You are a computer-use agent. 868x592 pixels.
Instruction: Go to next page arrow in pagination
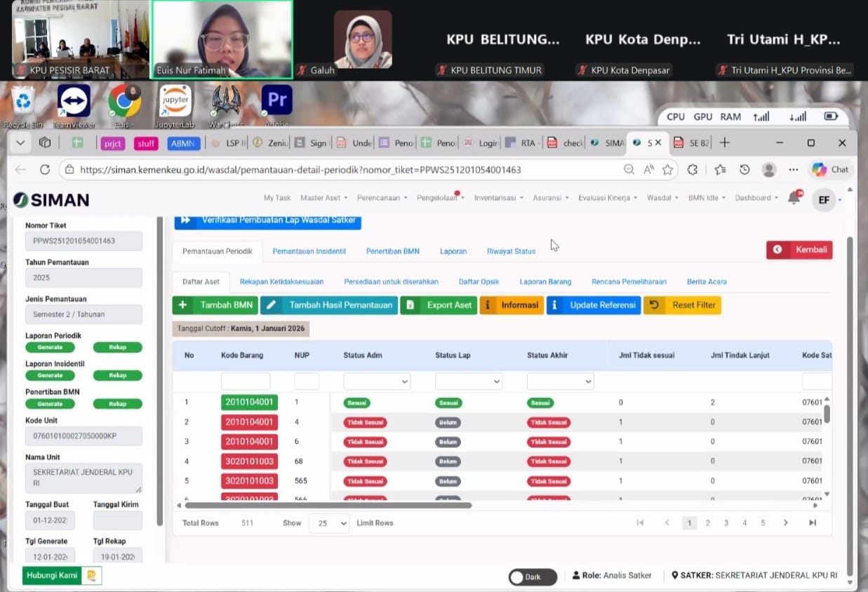pos(785,522)
